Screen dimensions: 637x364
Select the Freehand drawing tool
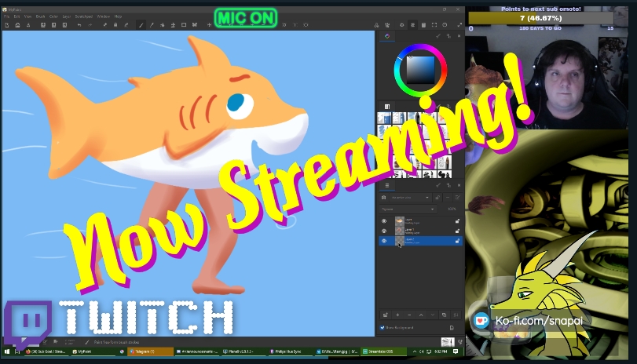click(141, 25)
